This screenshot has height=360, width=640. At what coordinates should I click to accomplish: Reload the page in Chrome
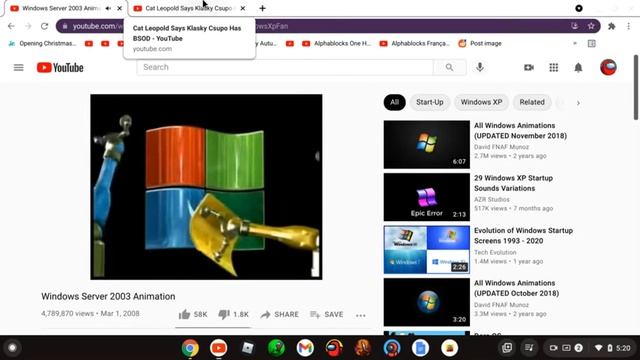[44, 26]
